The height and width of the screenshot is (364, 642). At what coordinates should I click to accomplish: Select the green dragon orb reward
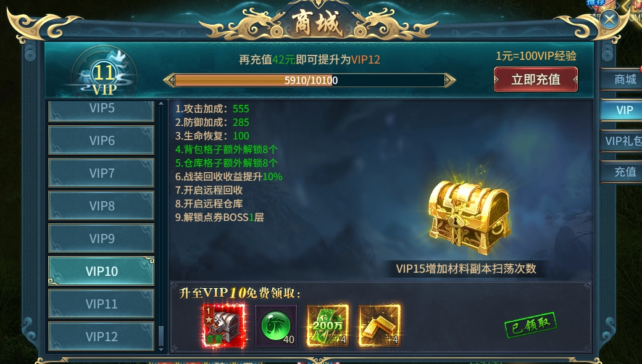(276, 326)
